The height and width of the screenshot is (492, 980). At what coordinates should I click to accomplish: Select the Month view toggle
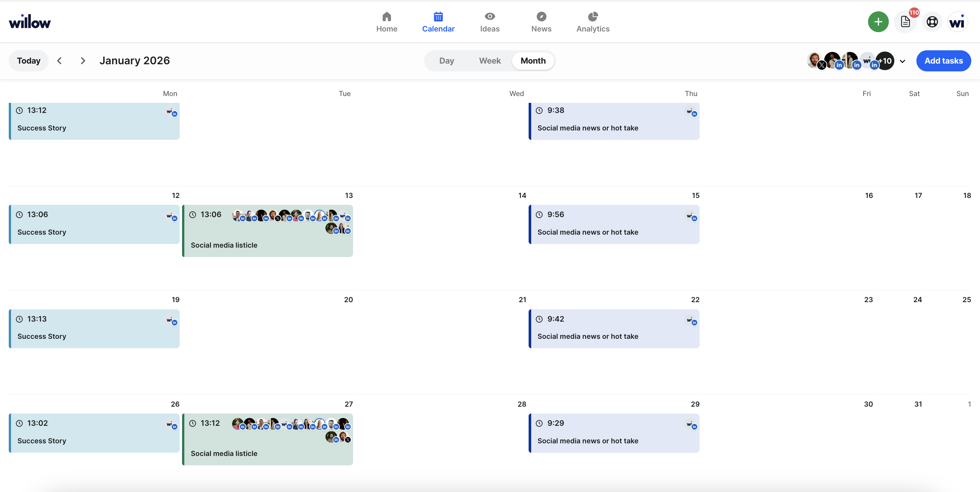coord(533,61)
